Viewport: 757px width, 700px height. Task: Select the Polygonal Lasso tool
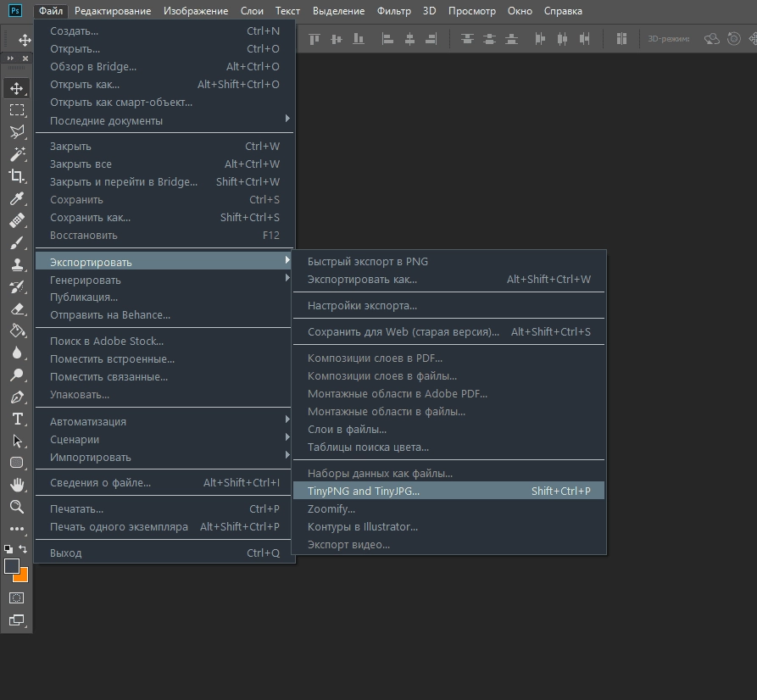(17, 132)
